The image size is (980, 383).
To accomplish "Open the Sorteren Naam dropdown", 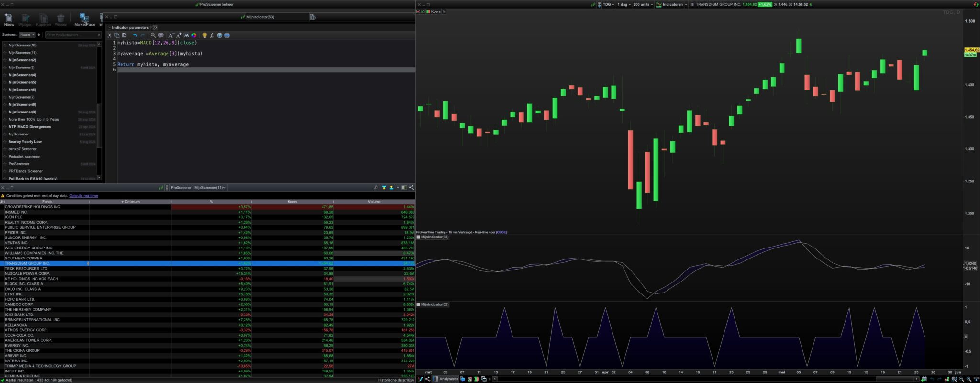I will click(27, 35).
